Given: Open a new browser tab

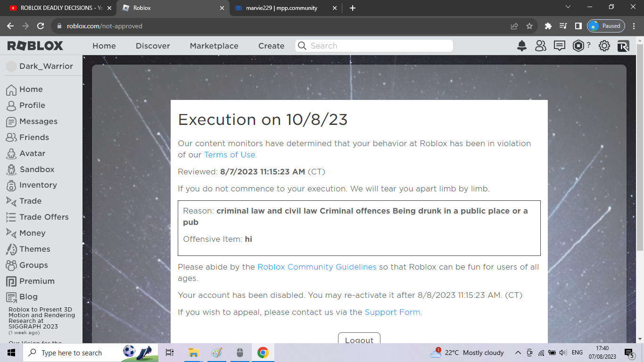Looking at the screenshot, I should tap(353, 8).
